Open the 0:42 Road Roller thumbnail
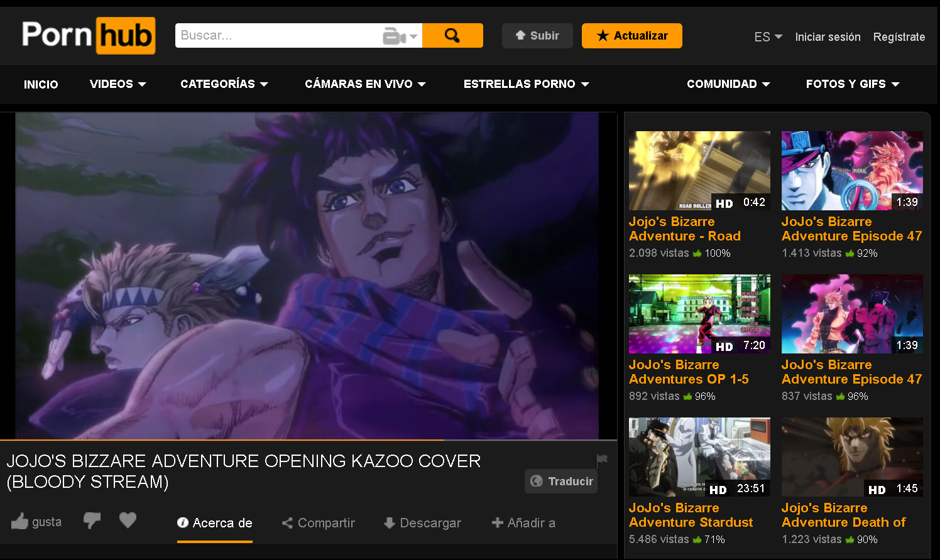 click(x=699, y=171)
